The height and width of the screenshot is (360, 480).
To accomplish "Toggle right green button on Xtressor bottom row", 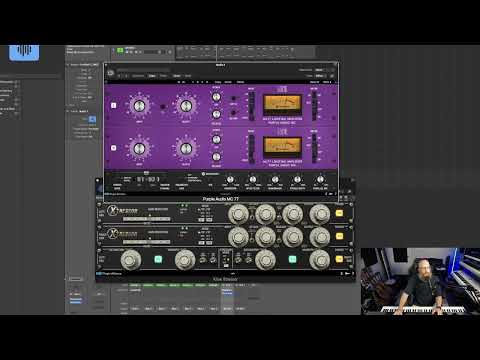I will (292, 259).
